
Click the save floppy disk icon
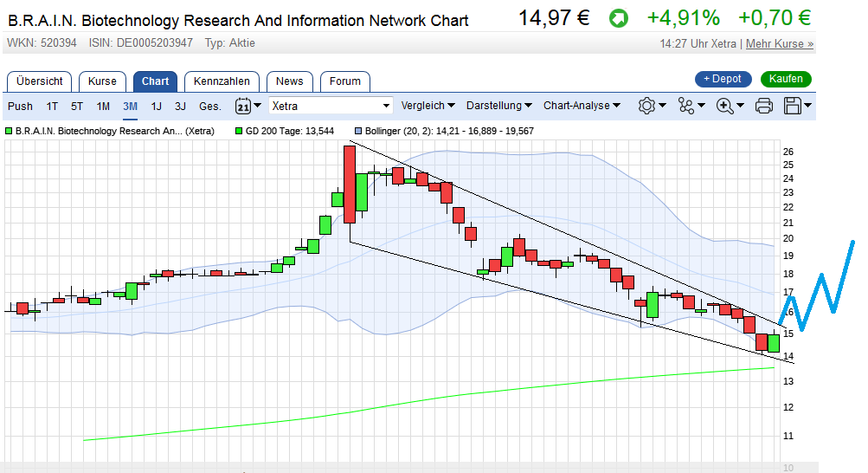coord(796,106)
